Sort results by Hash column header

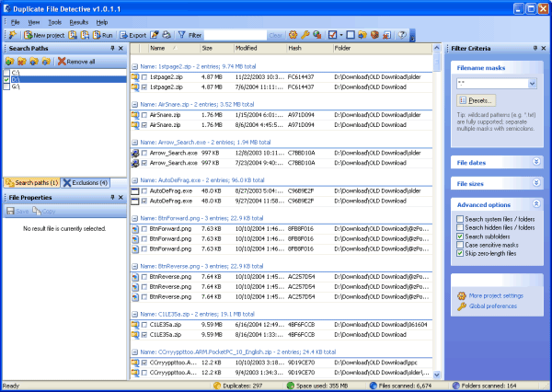[294, 48]
